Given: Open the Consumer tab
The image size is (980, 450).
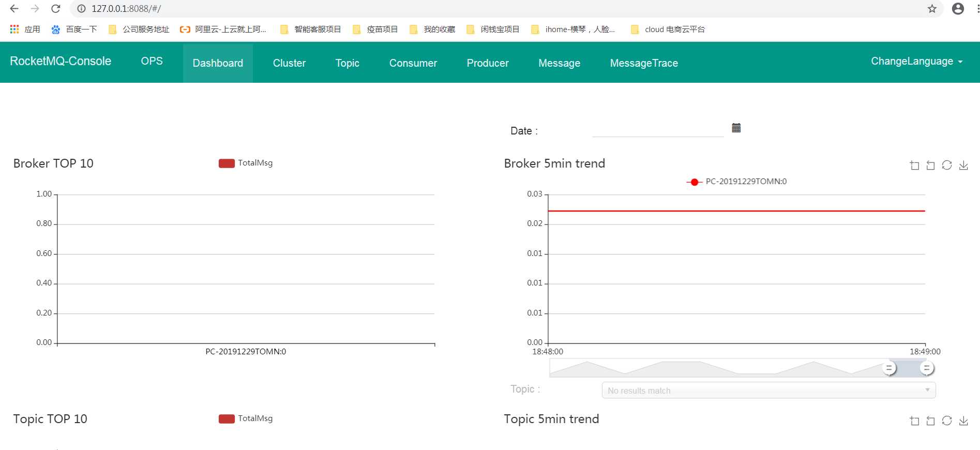Looking at the screenshot, I should [413, 63].
